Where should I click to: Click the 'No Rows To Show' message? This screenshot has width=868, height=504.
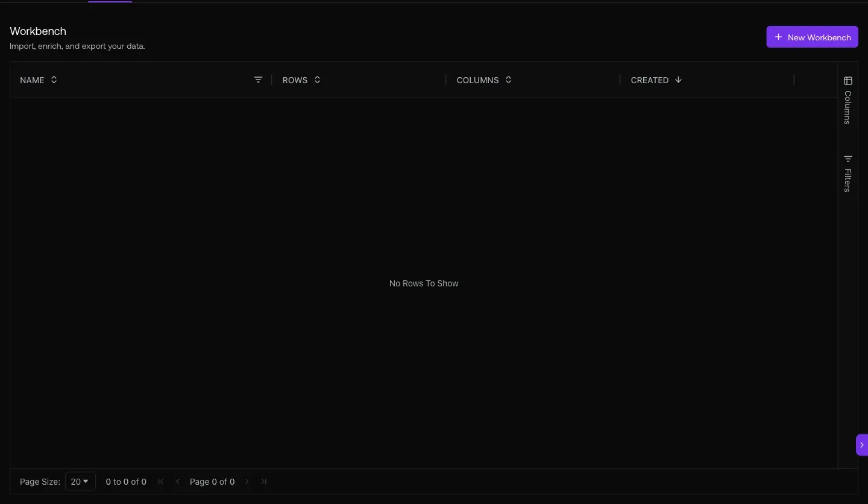(x=424, y=283)
